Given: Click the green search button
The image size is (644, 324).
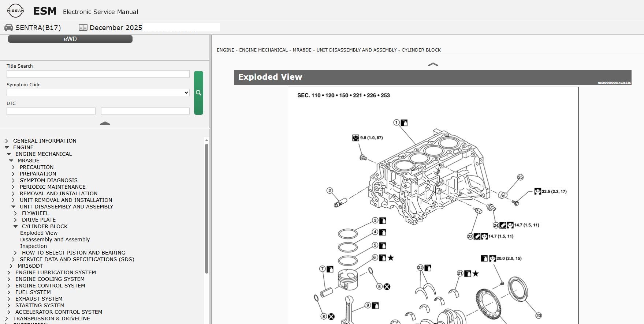Looking at the screenshot, I should click(198, 93).
